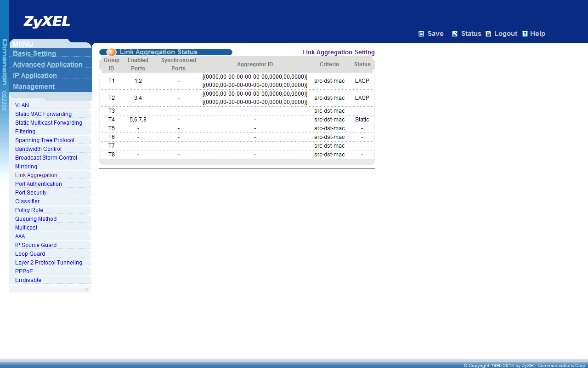Open the Management menu

[x=34, y=86]
